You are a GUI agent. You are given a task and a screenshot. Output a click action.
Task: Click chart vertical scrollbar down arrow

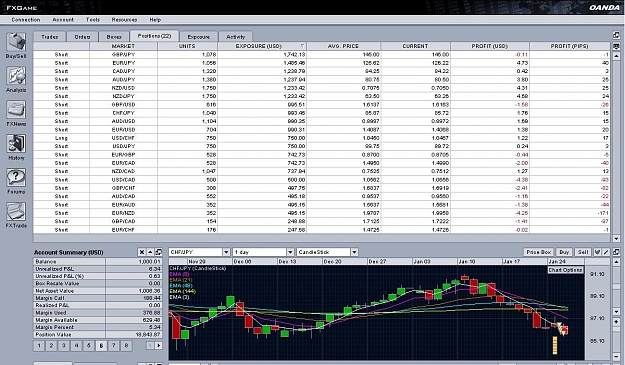pos(616,312)
